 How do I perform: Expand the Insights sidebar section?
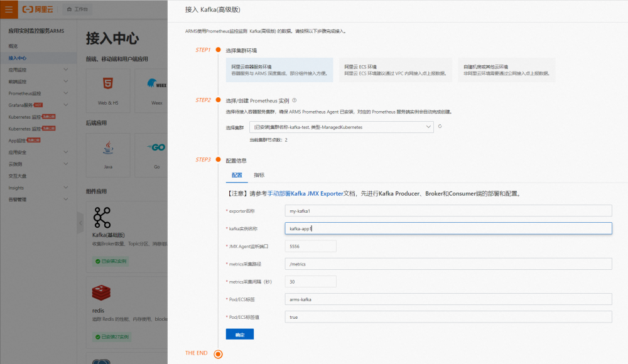point(66,188)
